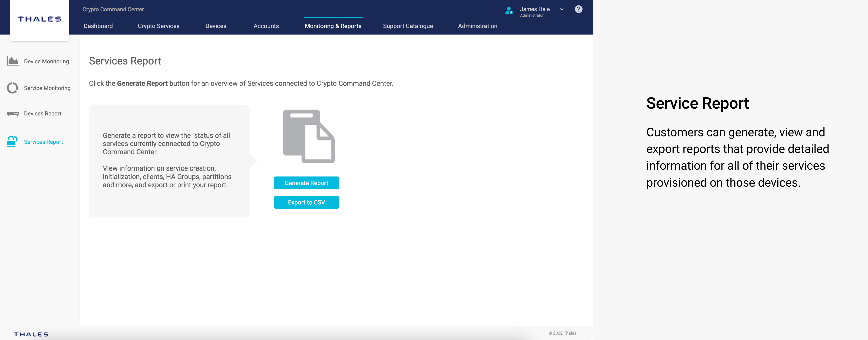The width and height of the screenshot is (868, 340).
Task: Expand the James Hale account dropdown arrow
Action: [x=562, y=9]
